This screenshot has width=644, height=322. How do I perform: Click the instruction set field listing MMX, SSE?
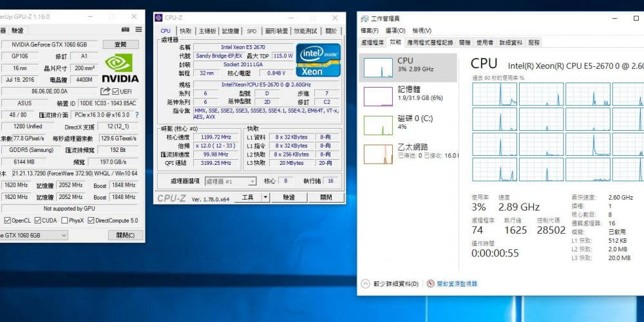(x=267, y=114)
